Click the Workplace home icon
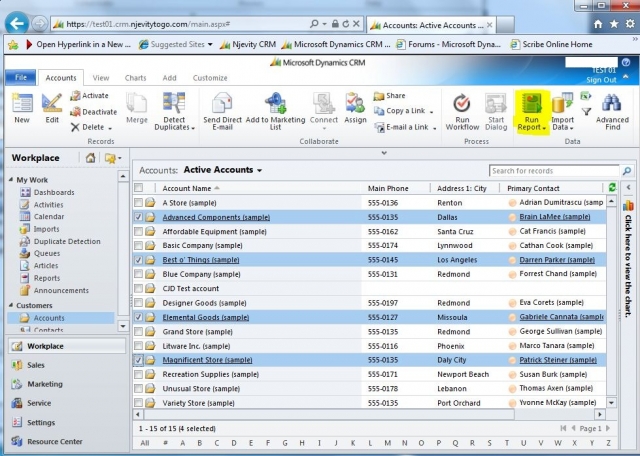Image resolution: width=640 pixels, height=456 pixels. click(x=91, y=158)
